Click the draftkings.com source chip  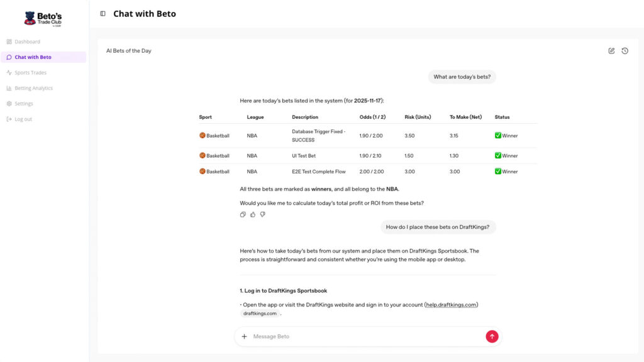pyautogui.click(x=260, y=314)
